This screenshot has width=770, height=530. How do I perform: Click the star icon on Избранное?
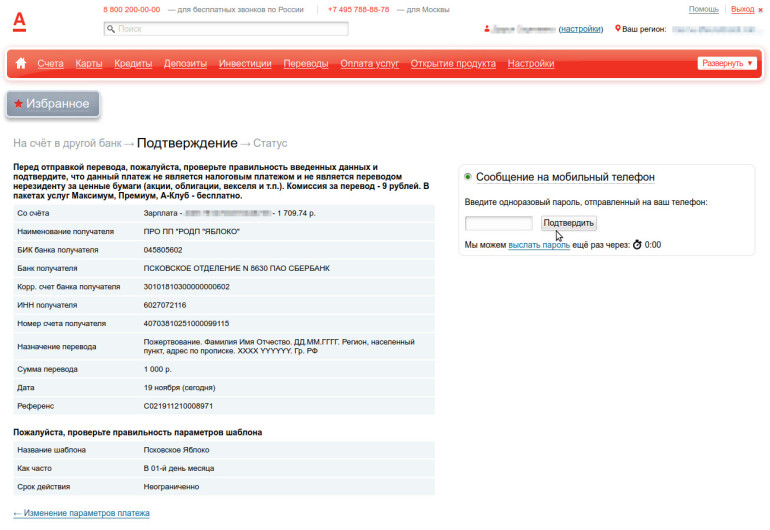[19, 104]
